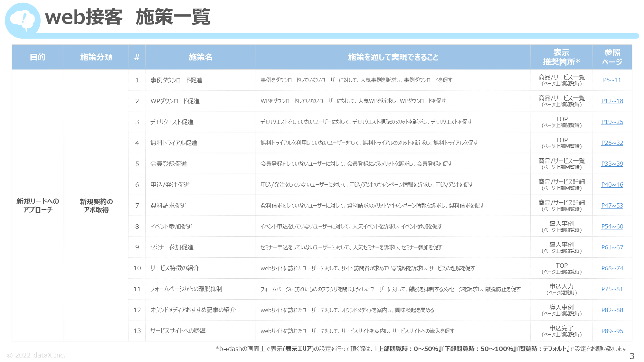Click the P89~95 page link
This screenshot has height=362, width=644.
point(612,331)
